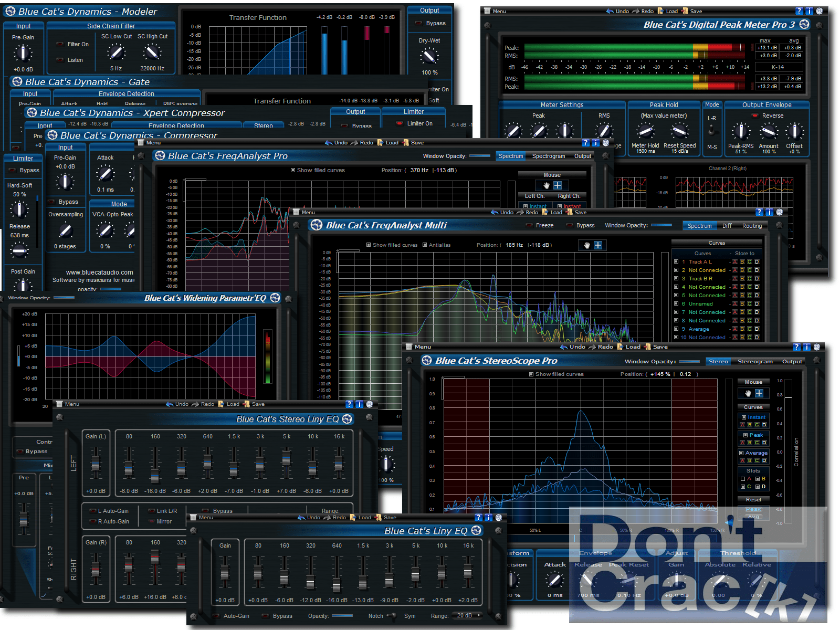Image resolution: width=840 pixels, height=630 pixels.
Task: Open www.bluecataudio.com link
Action: pyautogui.click(x=100, y=272)
